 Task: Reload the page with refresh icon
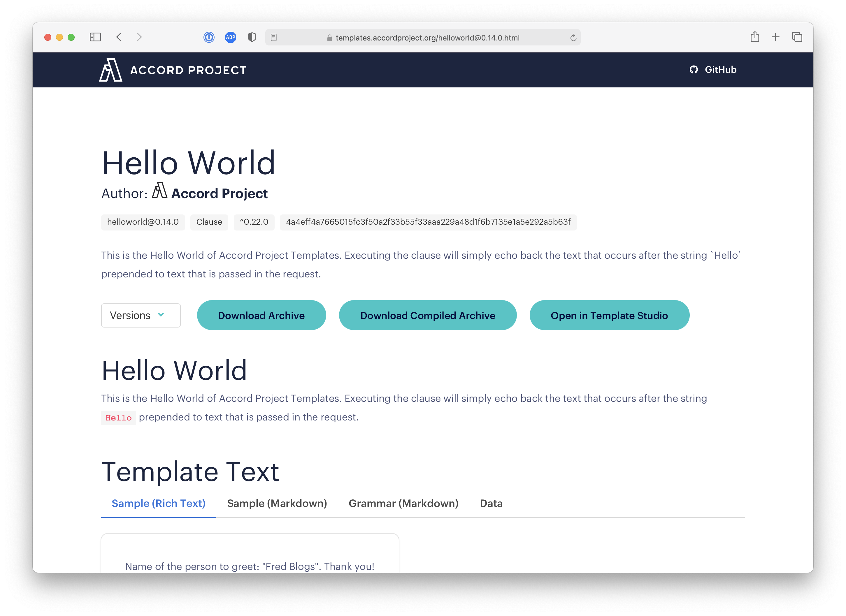click(573, 38)
